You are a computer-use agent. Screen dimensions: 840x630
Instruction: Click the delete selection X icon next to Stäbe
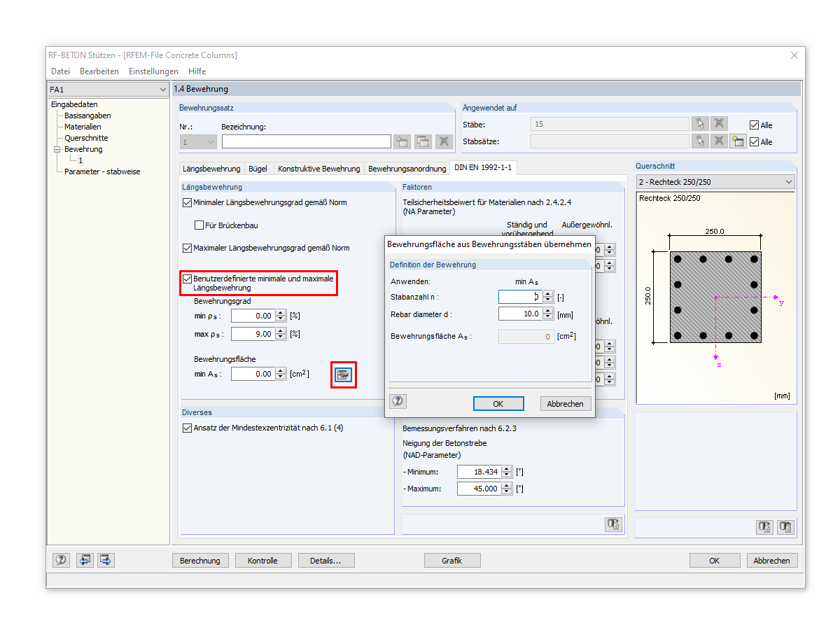click(x=719, y=125)
